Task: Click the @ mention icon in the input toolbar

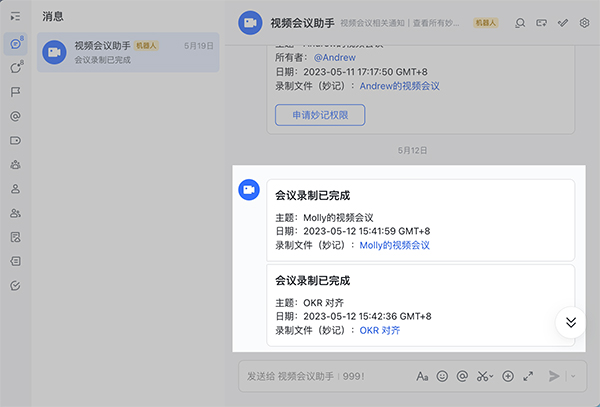Action: [x=462, y=377]
